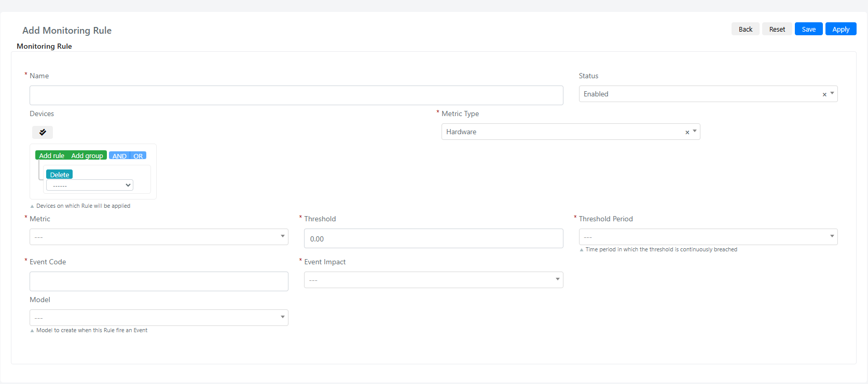
Task: Expand the Metric dropdown
Action: (159, 237)
